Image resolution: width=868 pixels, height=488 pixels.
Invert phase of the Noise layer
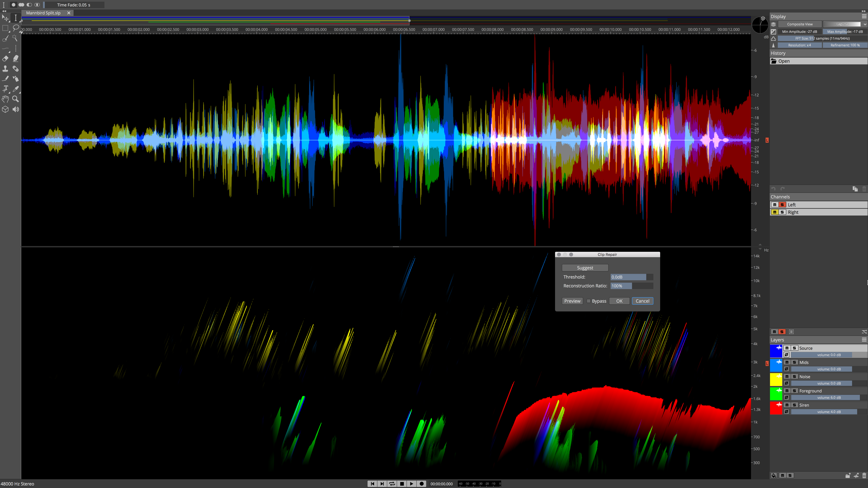pos(786,383)
